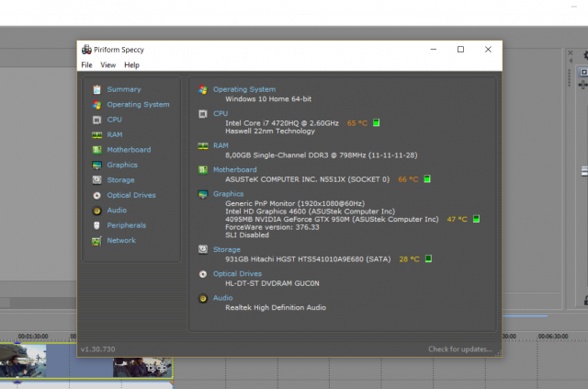Click the Motherboard icon in sidebar
Screen dimensions: 588x389
pos(96,150)
